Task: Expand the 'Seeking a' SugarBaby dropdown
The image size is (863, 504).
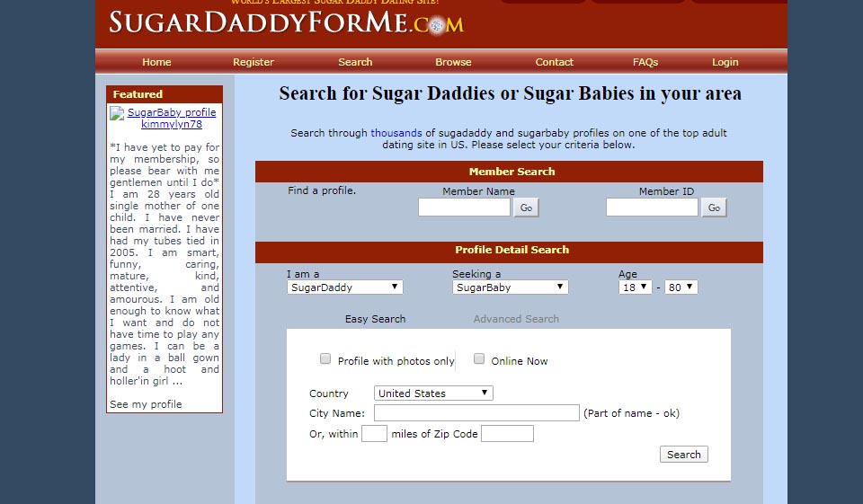Action: coord(510,287)
